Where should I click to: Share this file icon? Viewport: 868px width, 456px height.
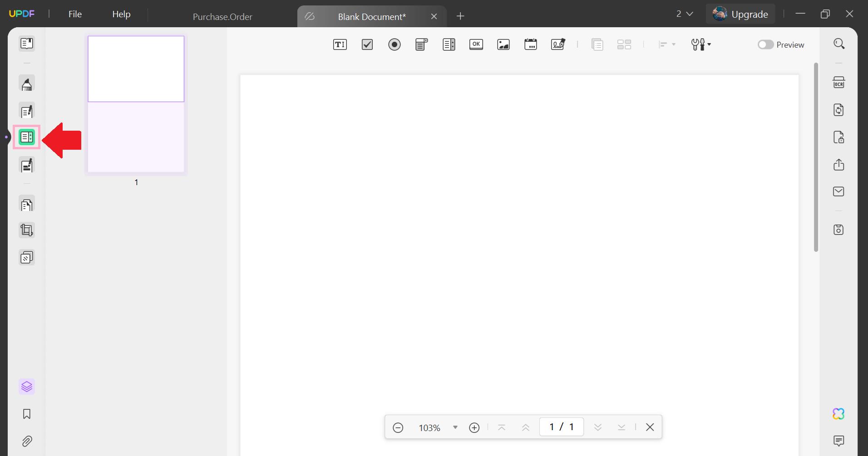point(839,164)
